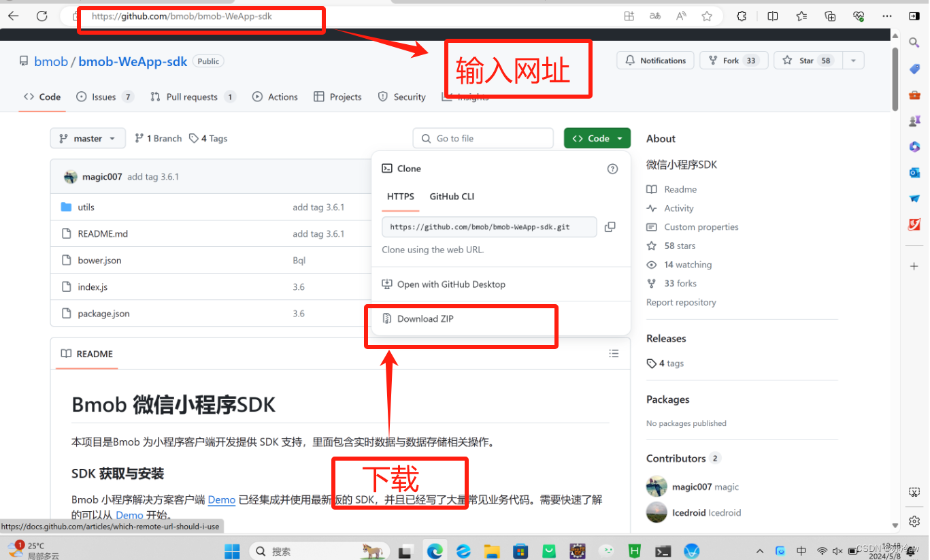930x560 pixels.
Task: Open the favorites list icon in toolbar
Action: [801, 16]
